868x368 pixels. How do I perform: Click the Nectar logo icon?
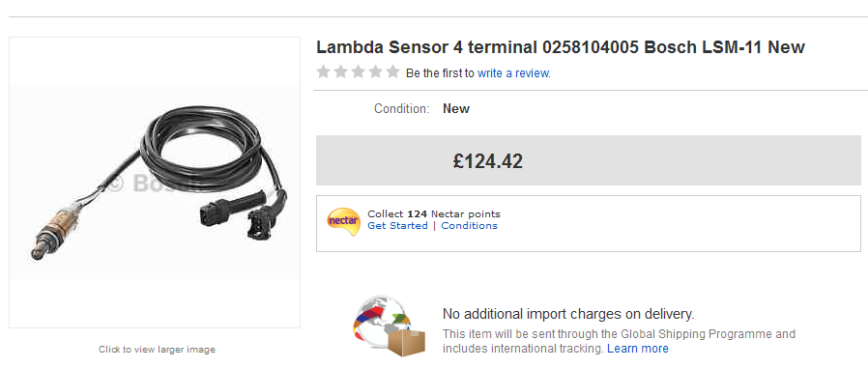[343, 221]
